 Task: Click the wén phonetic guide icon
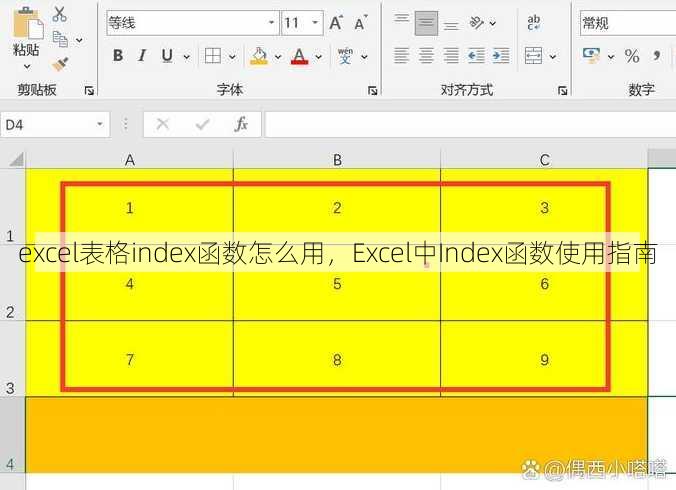click(x=345, y=56)
